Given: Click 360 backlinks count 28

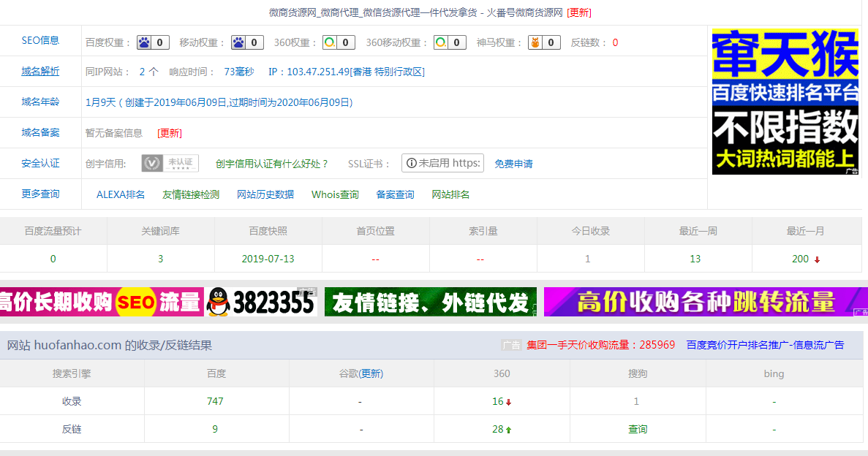Looking at the screenshot, I should [498, 429].
